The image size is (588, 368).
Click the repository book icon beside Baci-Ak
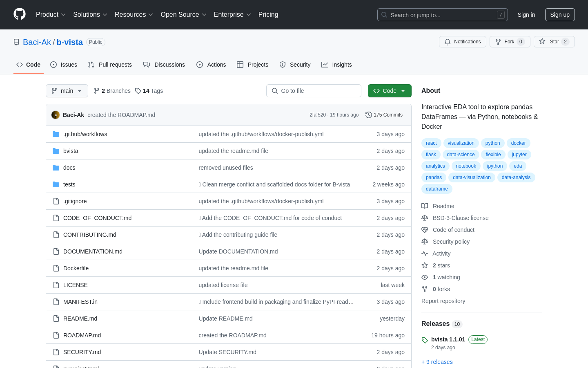point(16,42)
